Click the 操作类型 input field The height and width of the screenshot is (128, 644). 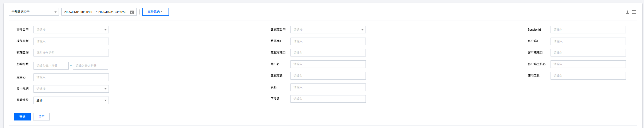click(x=71, y=41)
